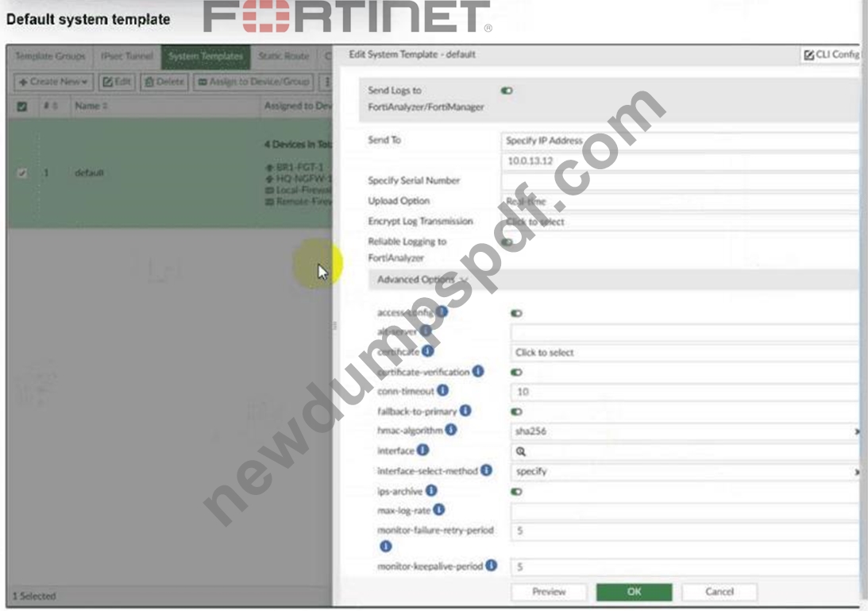The height and width of the screenshot is (611, 868).
Task: Click the ips-archive info icon
Action: coord(431,490)
